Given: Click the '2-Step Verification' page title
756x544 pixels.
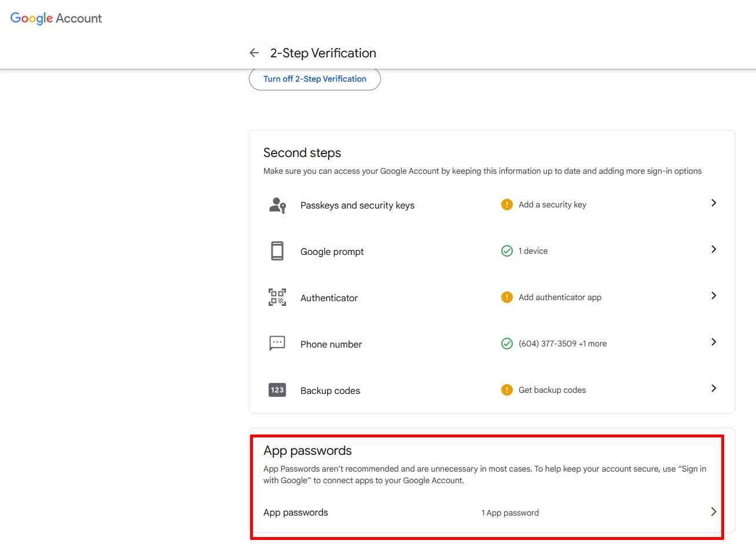Looking at the screenshot, I should tap(323, 53).
